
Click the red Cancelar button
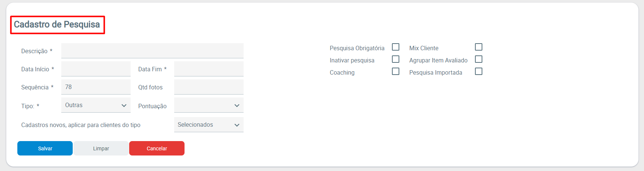[x=157, y=148]
